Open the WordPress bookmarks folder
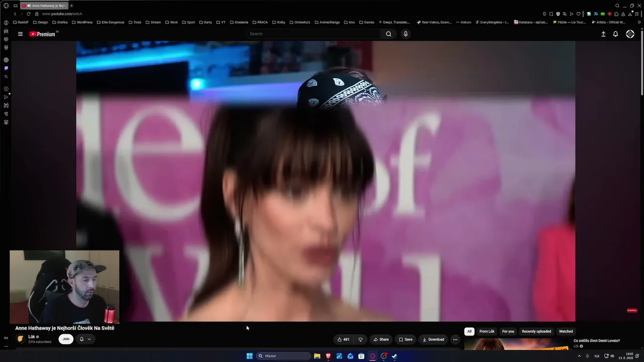 [x=83, y=22]
